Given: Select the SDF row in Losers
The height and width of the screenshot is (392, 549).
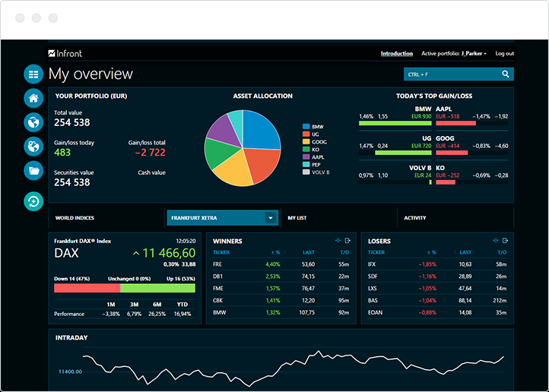Looking at the screenshot, I should (437, 277).
